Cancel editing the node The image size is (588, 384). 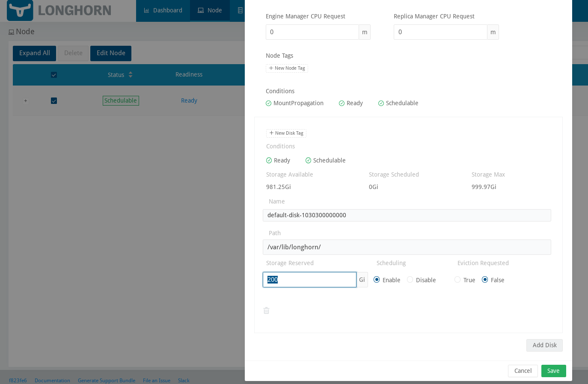pyautogui.click(x=523, y=371)
